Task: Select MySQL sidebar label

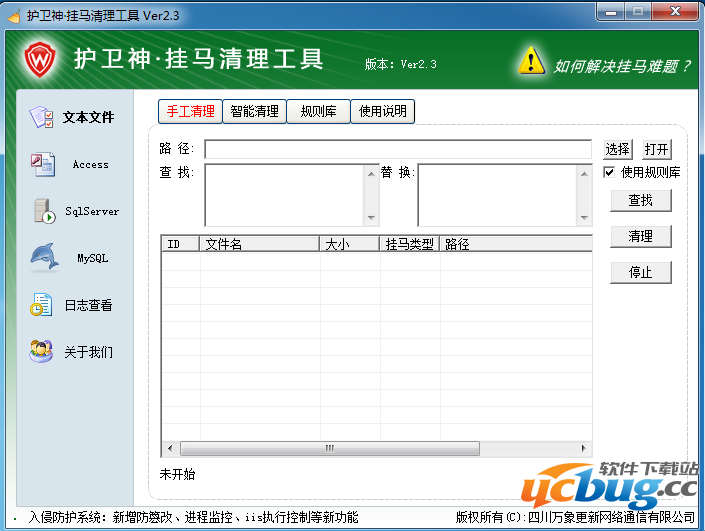Action: coord(93,258)
